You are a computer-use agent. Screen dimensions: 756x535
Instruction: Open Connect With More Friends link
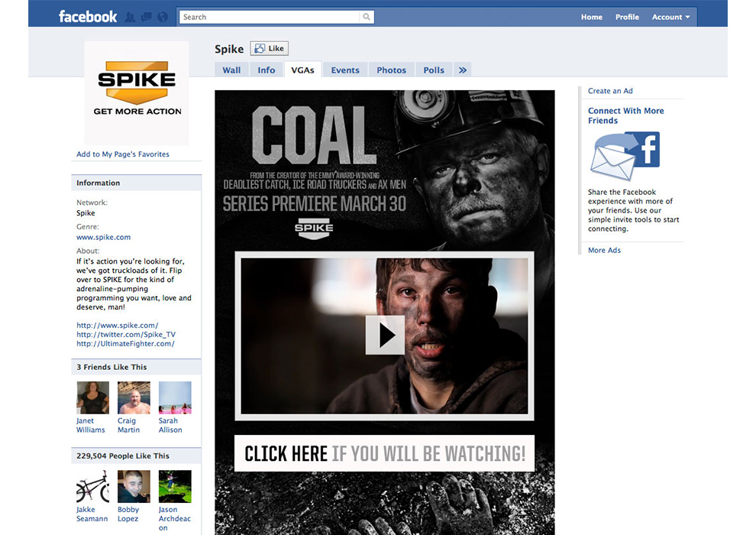(x=626, y=115)
